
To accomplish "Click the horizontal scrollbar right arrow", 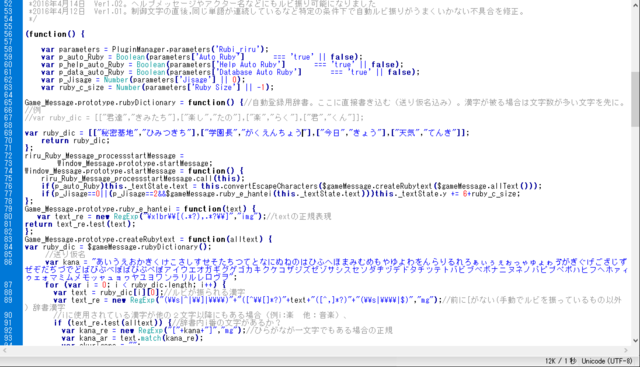I will 627,350.
